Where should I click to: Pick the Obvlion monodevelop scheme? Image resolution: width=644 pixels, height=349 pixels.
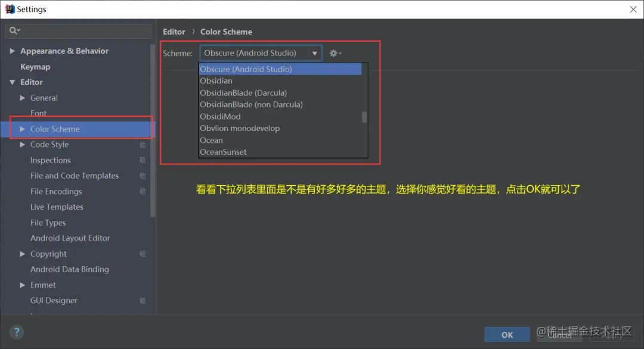coord(280,129)
